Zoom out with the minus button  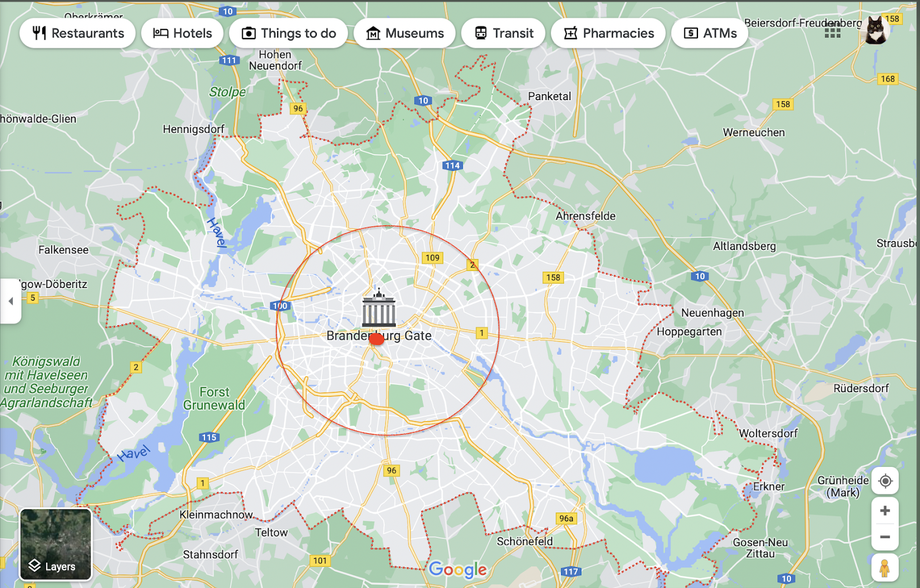(885, 537)
